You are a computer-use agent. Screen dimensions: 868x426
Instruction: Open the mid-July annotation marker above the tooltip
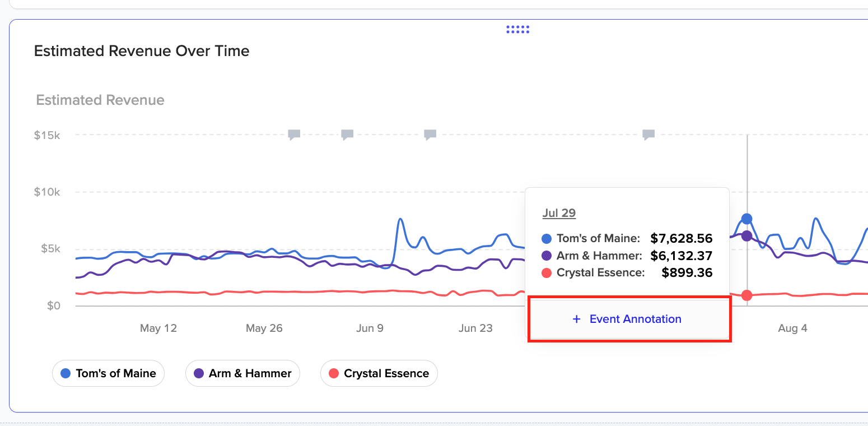pos(648,135)
